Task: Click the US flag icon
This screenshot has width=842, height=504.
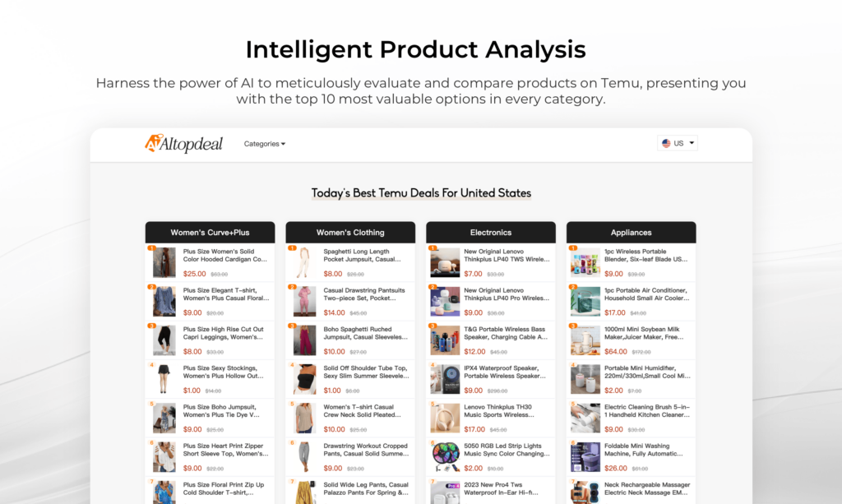Action: click(x=666, y=143)
